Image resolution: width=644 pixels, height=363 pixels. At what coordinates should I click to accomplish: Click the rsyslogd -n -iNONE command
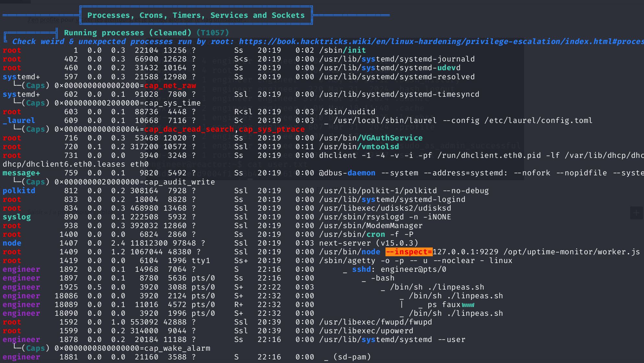[385, 217]
